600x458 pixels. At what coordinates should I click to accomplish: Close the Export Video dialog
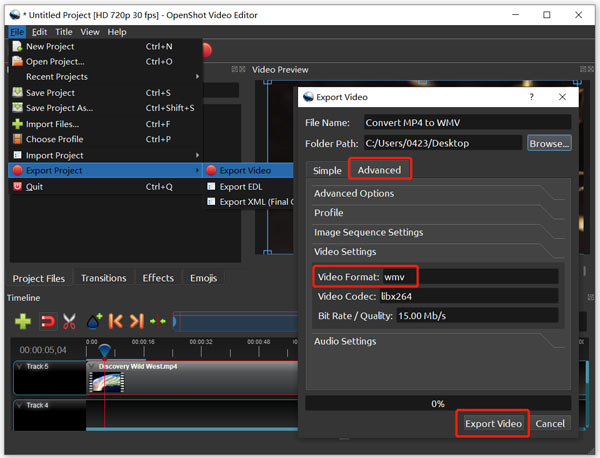point(562,97)
